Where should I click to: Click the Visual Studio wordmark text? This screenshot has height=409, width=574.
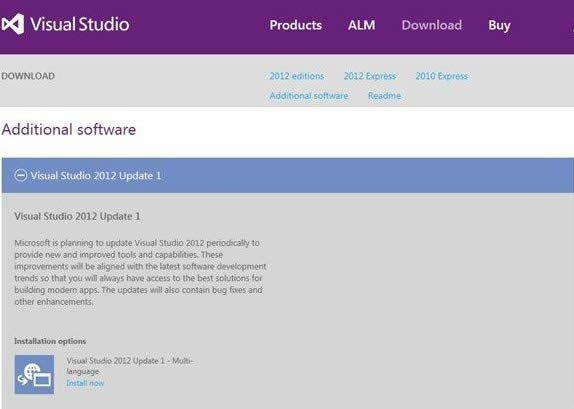coord(80,24)
